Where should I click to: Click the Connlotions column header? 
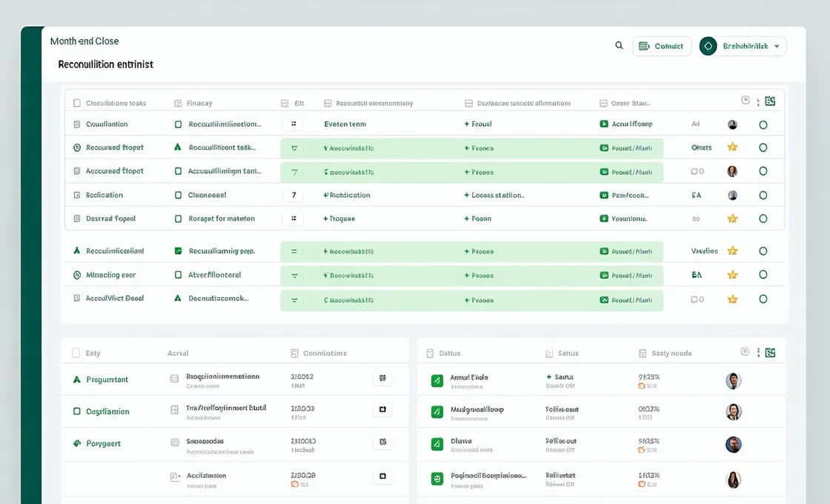325,353
